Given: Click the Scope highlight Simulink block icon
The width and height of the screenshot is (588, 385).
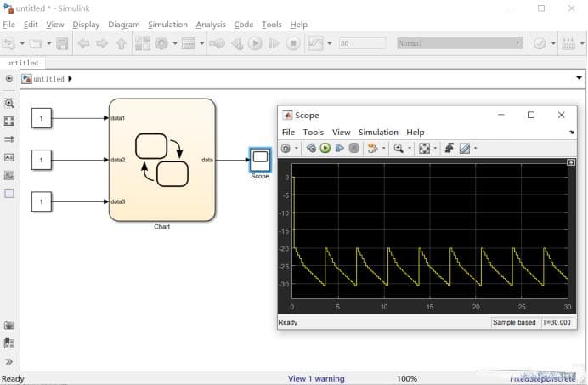Looking at the screenshot, I should [x=372, y=149].
